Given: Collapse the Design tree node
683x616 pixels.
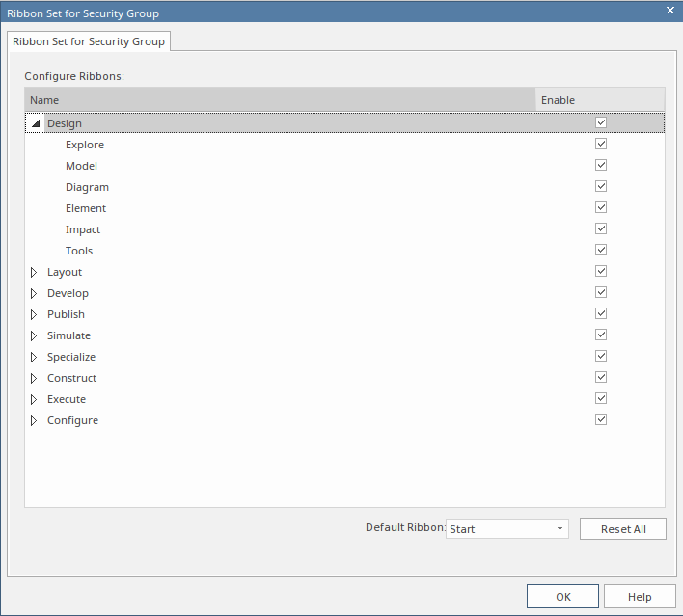Looking at the screenshot, I should tap(36, 124).
